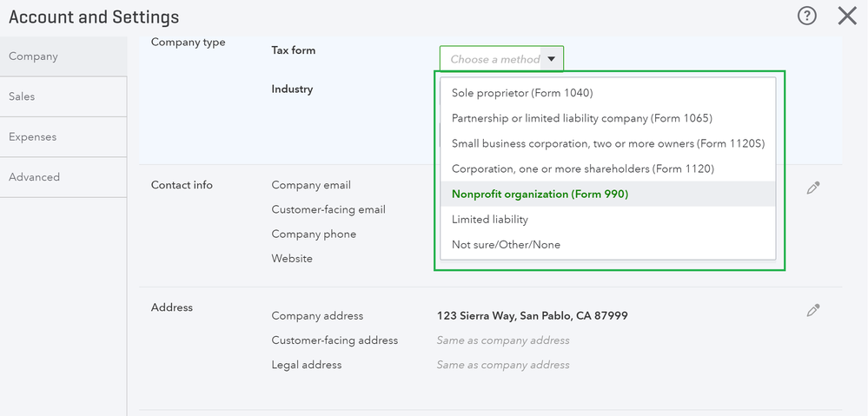Select Nonprofit organization (Form 990)
868x416 pixels.
point(540,194)
